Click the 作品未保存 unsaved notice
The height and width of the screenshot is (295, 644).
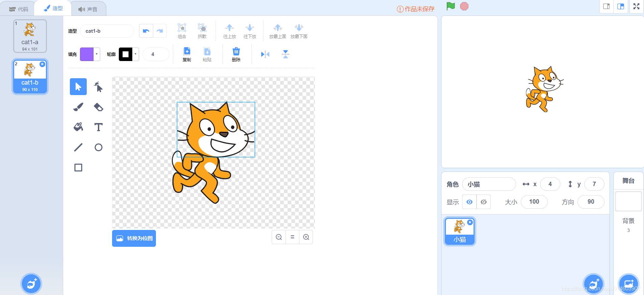[415, 9]
